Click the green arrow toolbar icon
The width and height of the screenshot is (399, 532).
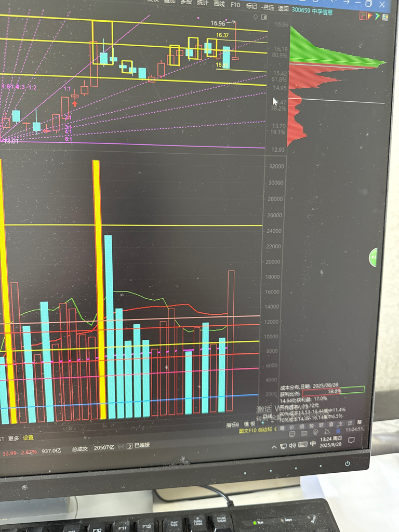click(x=377, y=16)
